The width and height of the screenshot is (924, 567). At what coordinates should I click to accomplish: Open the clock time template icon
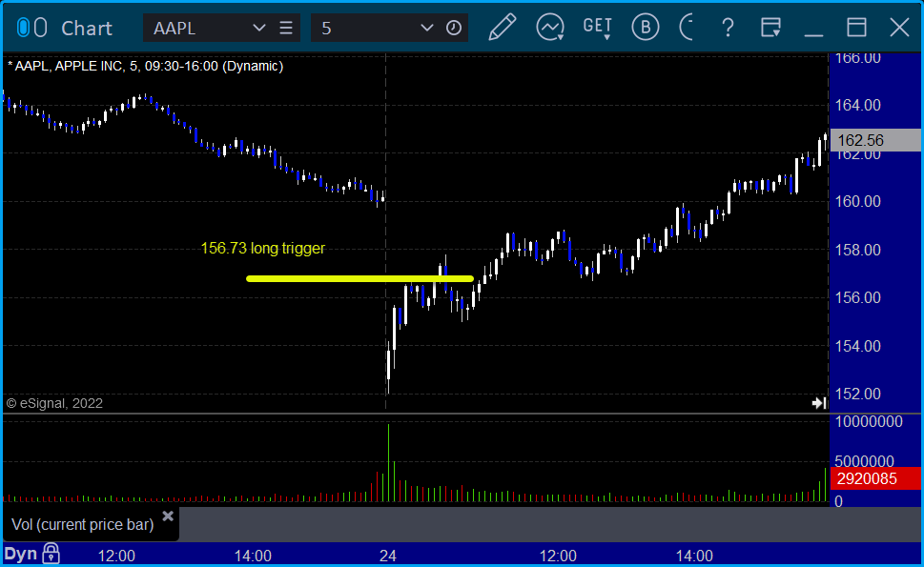[x=454, y=28]
